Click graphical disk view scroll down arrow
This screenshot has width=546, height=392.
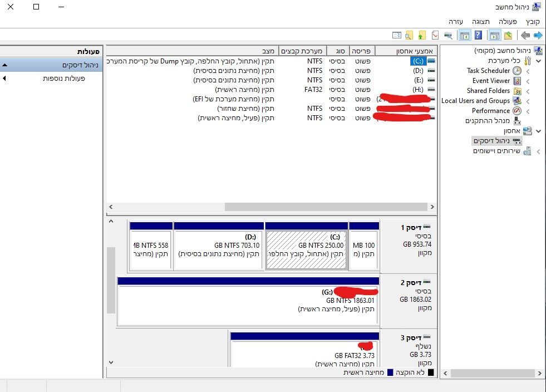(111, 362)
